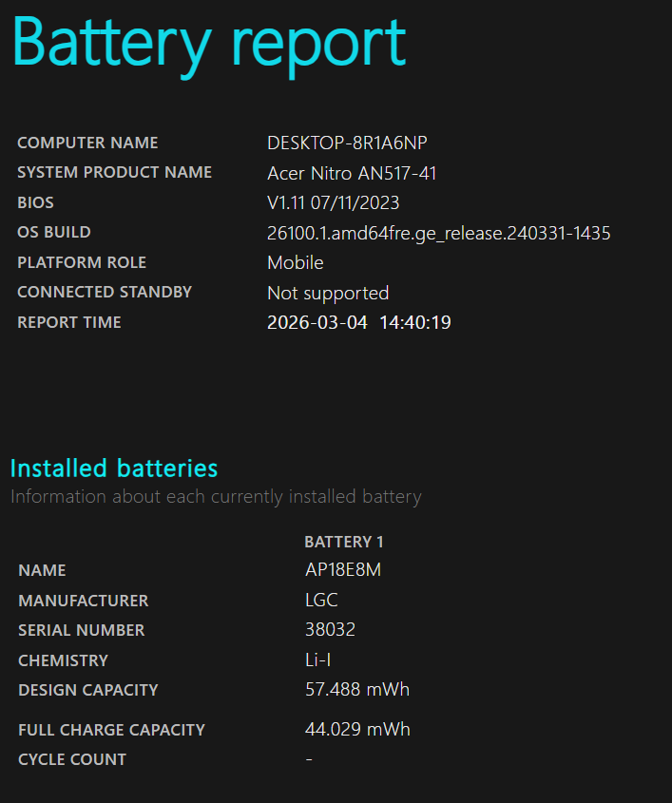Click the battery name AP18E8M
Viewport: 672px width, 803px height.
(350, 571)
